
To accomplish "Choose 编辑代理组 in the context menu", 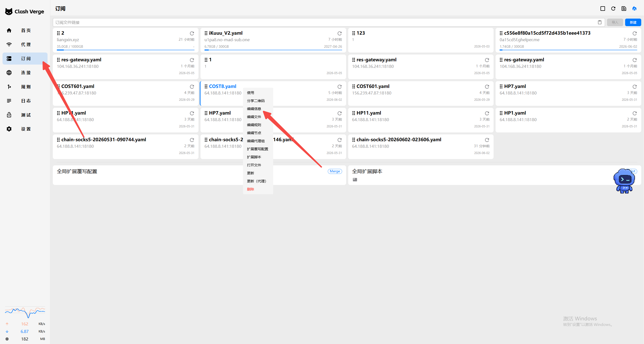I will (x=258, y=141).
